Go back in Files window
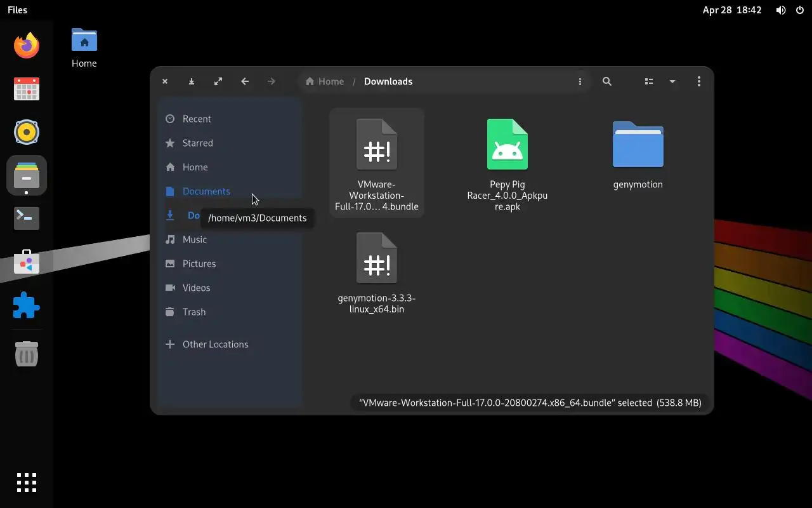 pos(245,81)
